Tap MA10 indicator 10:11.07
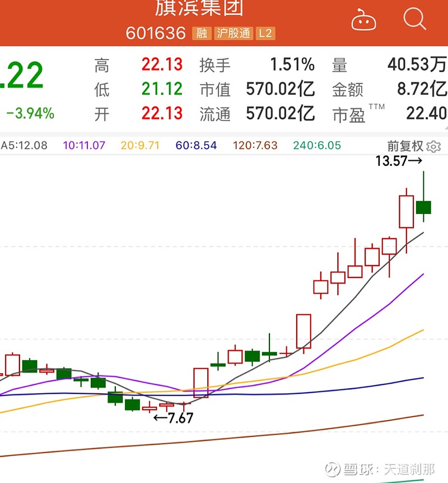The height and width of the screenshot is (483, 448). 84,145
